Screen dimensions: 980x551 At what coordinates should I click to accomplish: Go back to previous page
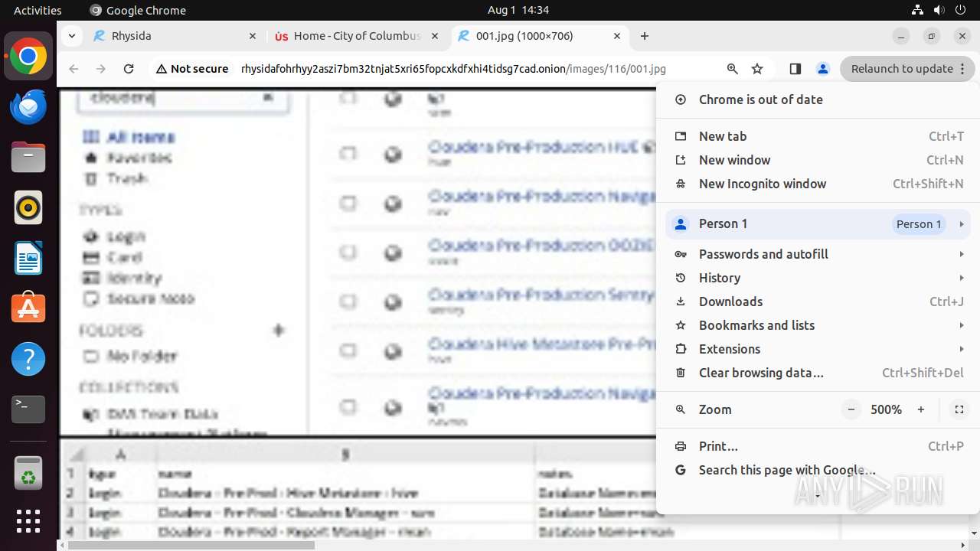click(73, 69)
